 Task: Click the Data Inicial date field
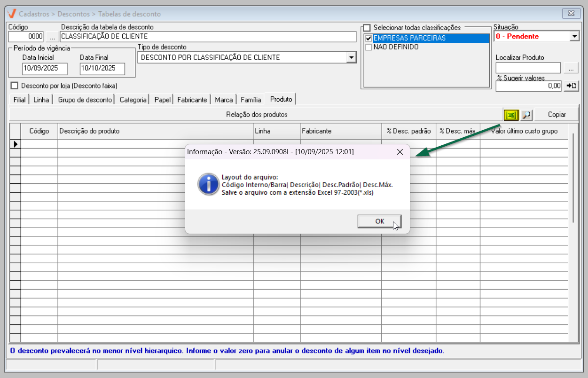point(45,69)
